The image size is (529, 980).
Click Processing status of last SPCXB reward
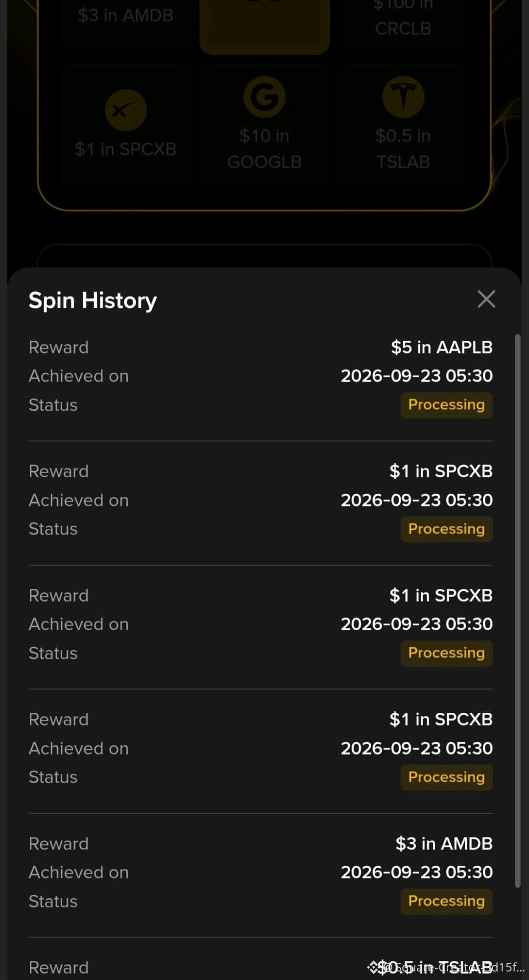click(447, 777)
